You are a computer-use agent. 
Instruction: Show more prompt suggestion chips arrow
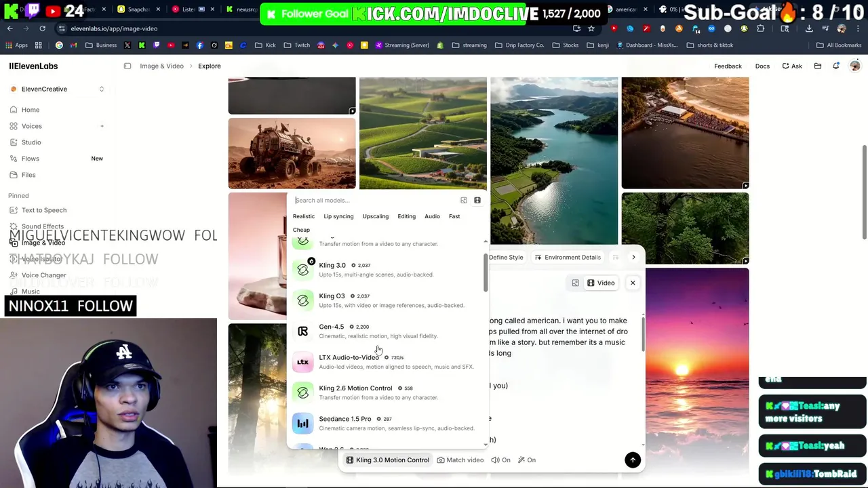coord(633,257)
